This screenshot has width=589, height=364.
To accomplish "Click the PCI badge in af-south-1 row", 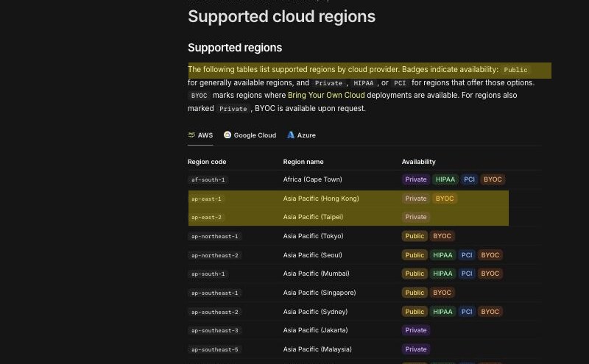I will click(x=469, y=179).
